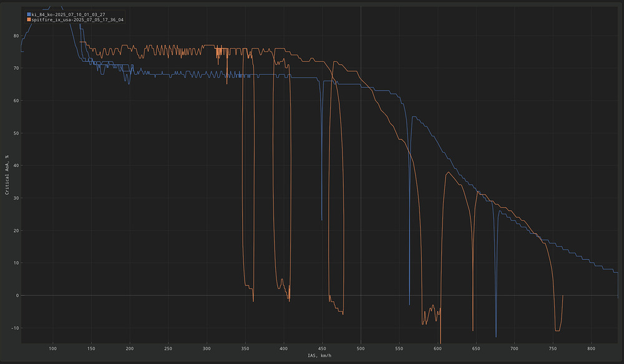Select the 50 label on the AoA axis
The width and height of the screenshot is (624, 364).
pyautogui.click(x=15, y=133)
